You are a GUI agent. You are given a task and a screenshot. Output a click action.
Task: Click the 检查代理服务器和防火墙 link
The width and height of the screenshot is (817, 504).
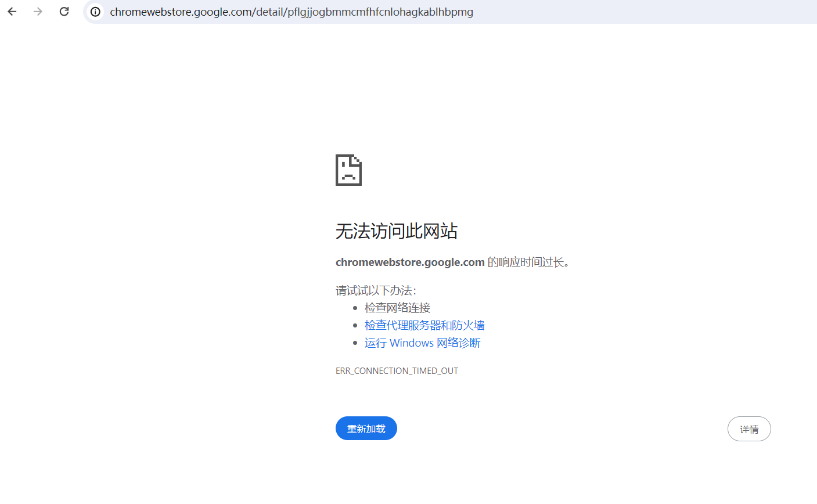tap(424, 325)
